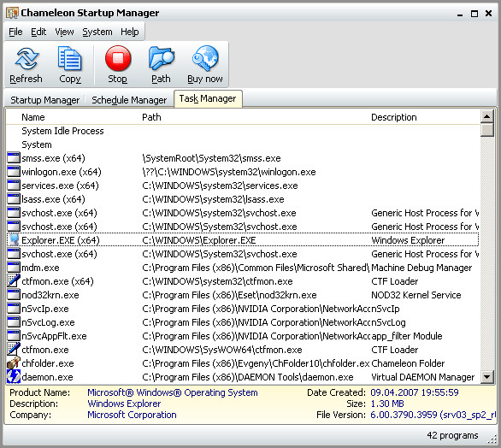This screenshot has width=501, height=448.
Task: Open the System menu
Action: click(97, 32)
